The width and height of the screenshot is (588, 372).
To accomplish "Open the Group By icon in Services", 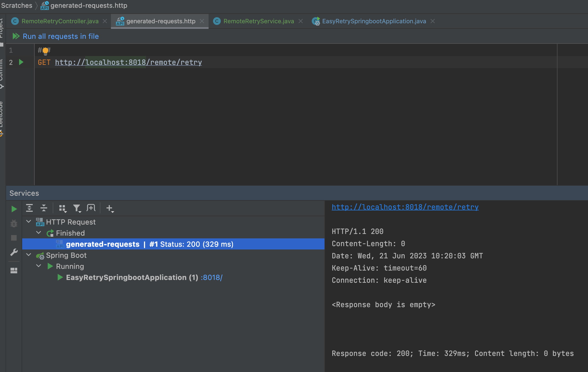I will click(63, 208).
